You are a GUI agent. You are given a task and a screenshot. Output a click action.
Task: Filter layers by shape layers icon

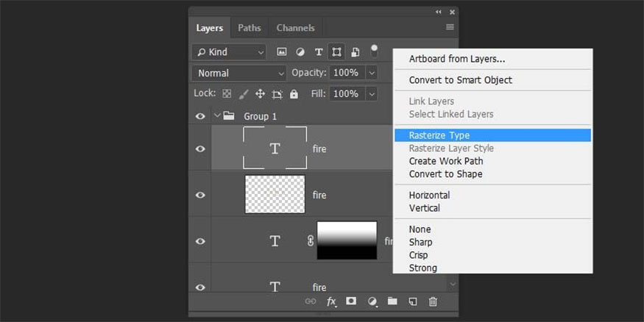click(x=336, y=52)
